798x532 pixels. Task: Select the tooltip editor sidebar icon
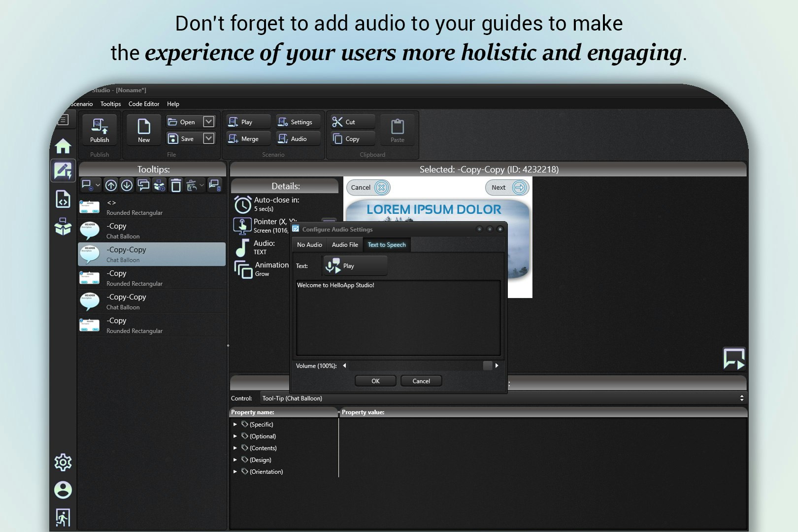point(63,171)
